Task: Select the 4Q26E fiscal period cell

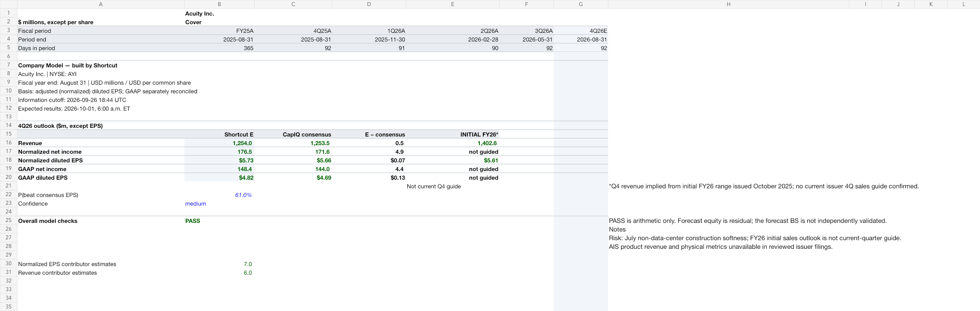Action: [581, 31]
